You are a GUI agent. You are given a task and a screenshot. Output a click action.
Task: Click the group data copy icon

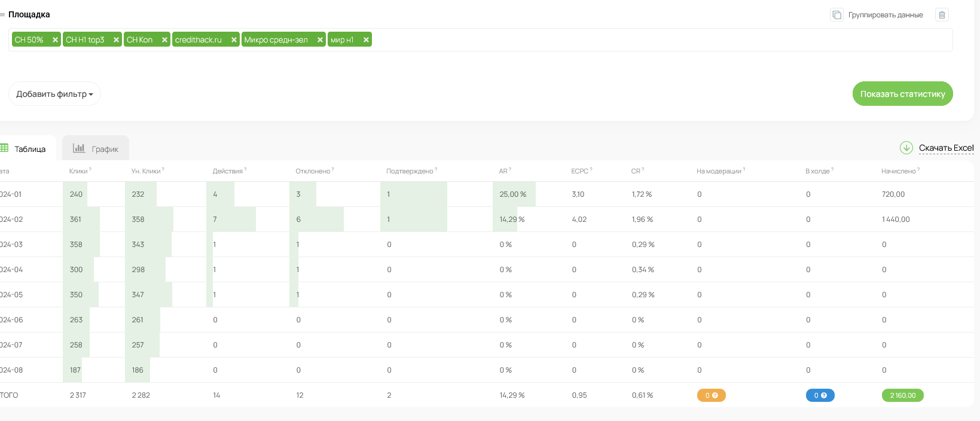(836, 15)
